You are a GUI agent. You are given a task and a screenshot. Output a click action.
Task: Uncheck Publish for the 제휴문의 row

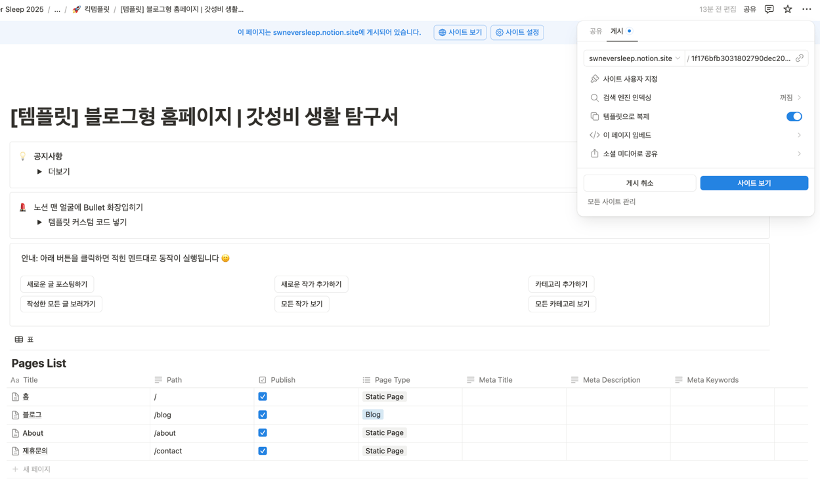(x=263, y=451)
